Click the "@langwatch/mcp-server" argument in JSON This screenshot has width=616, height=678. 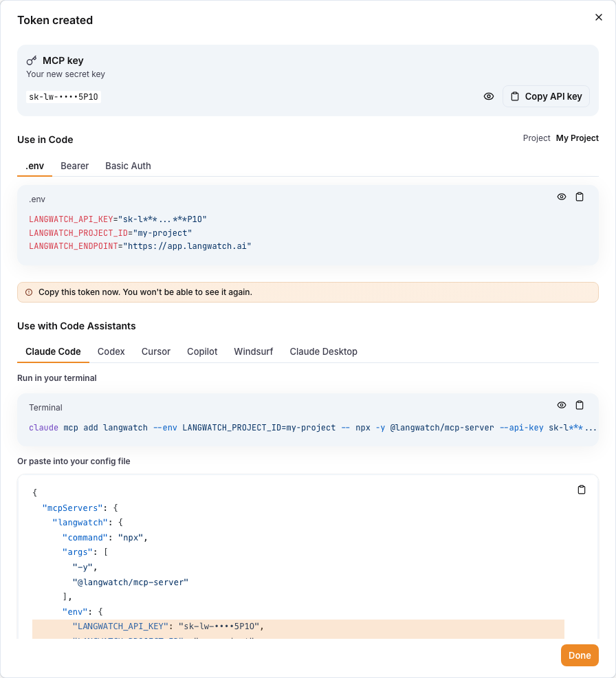[x=131, y=582]
